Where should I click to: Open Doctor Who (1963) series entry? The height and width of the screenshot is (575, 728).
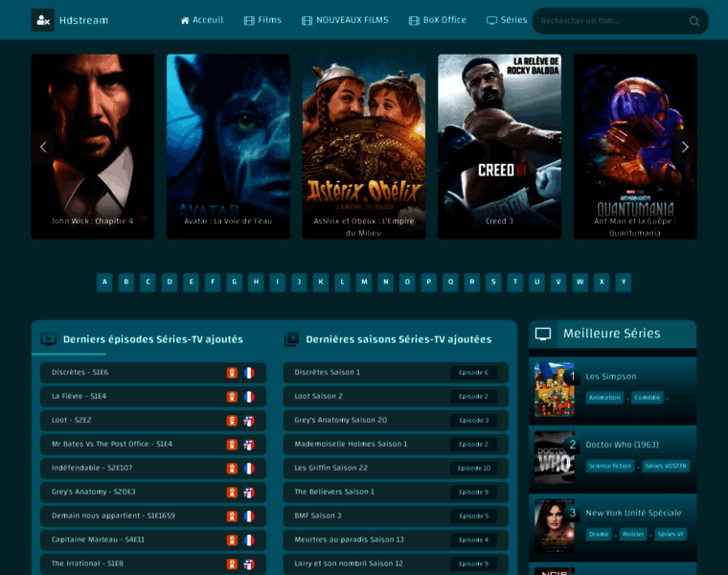point(622,445)
